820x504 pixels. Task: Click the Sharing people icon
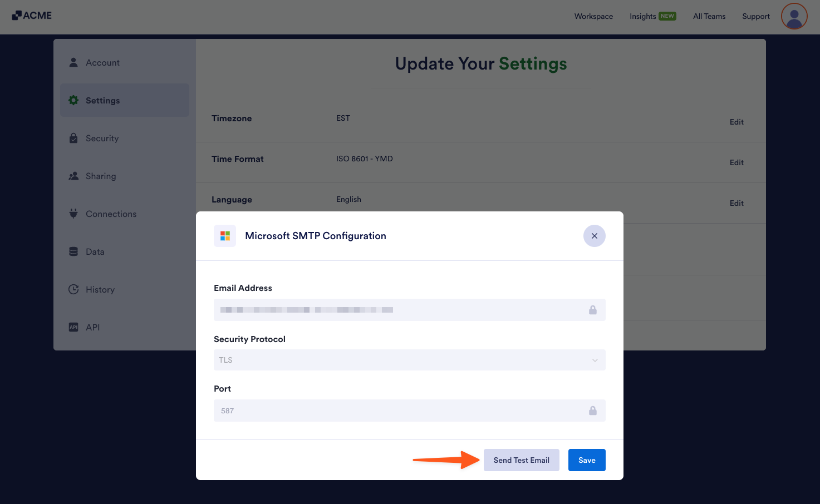click(x=74, y=176)
